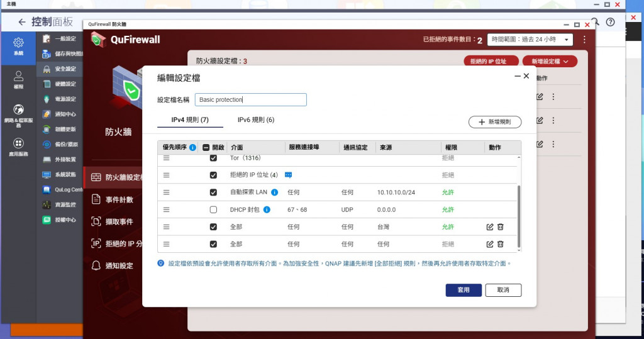Open first profile's three-dot menu behind dialog
644x339 pixels.
pos(553,97)
